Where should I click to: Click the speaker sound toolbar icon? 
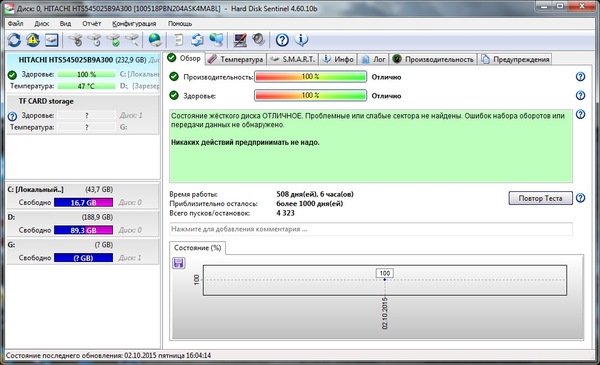coord(259,40)
